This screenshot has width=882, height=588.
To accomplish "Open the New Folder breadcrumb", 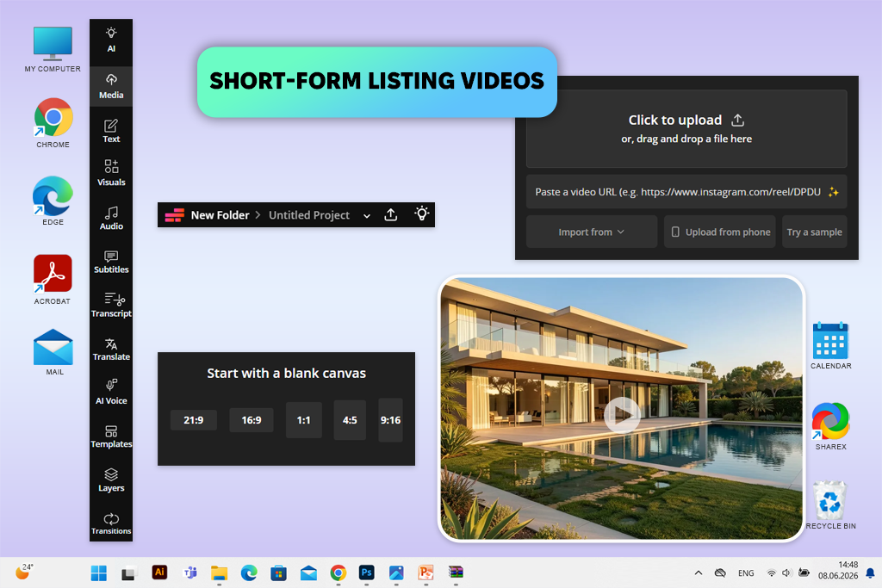I will pos(220,215).
